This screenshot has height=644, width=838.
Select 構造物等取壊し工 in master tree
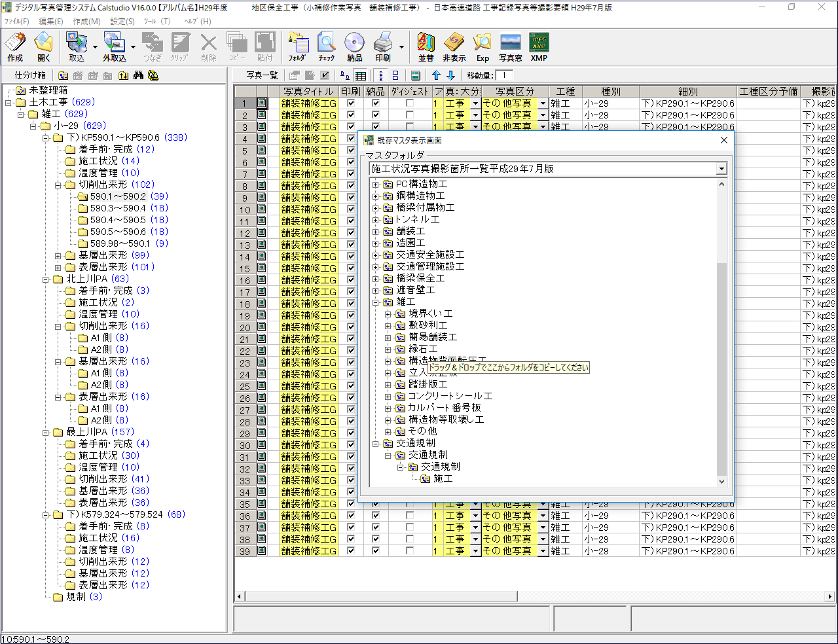[446, 420]
